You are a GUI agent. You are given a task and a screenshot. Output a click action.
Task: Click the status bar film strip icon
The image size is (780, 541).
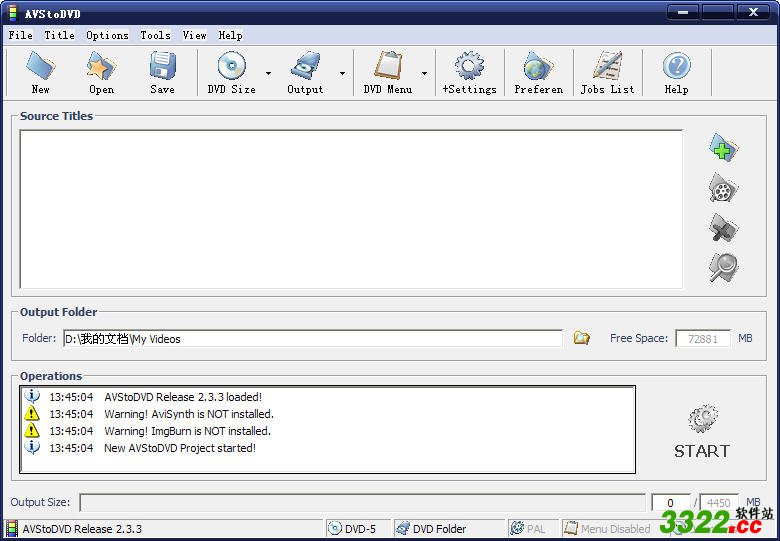pyautogui.click(x=11, y=529)
